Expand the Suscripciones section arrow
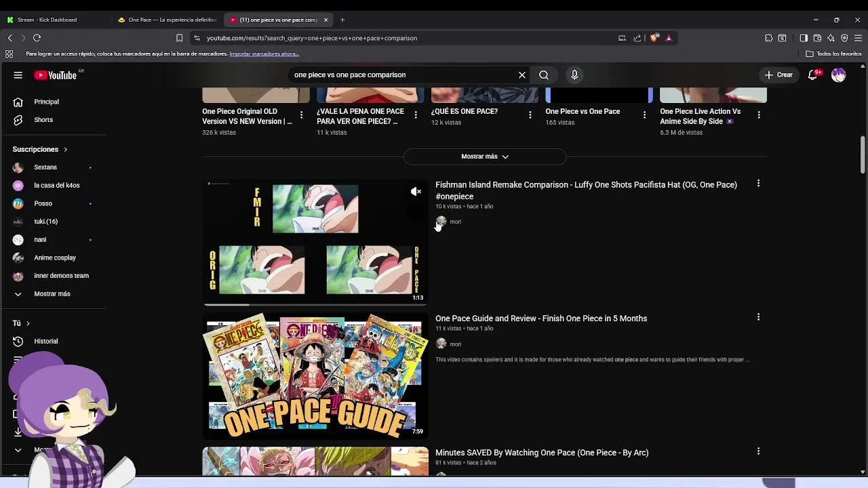 [66, 149]
